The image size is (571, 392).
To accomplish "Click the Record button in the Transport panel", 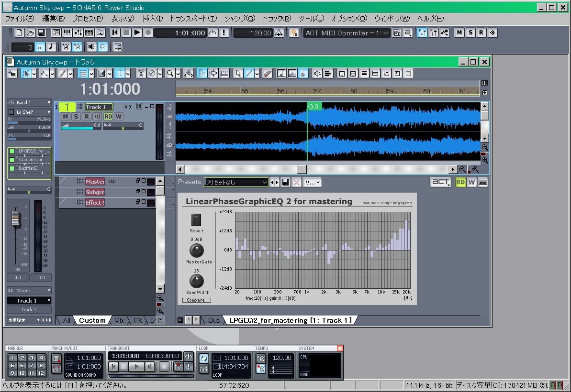I will [x=164, y=367].
